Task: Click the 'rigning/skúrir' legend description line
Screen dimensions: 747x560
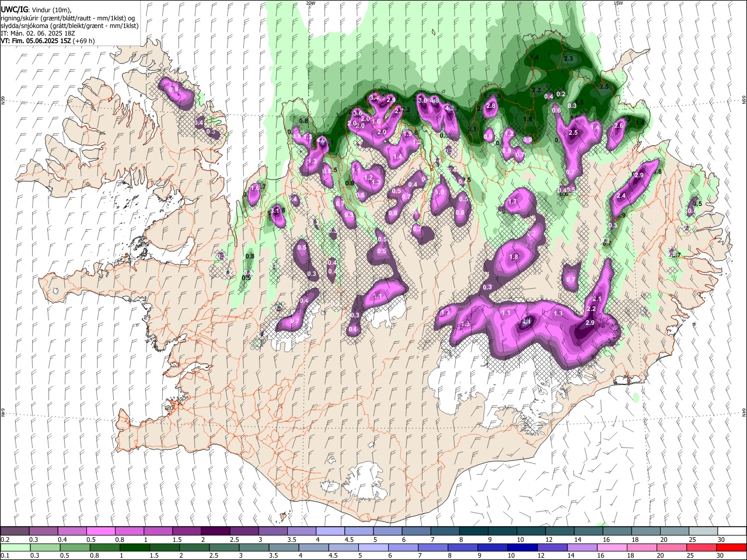Action: pyautogui.click(x=68, y=18)
